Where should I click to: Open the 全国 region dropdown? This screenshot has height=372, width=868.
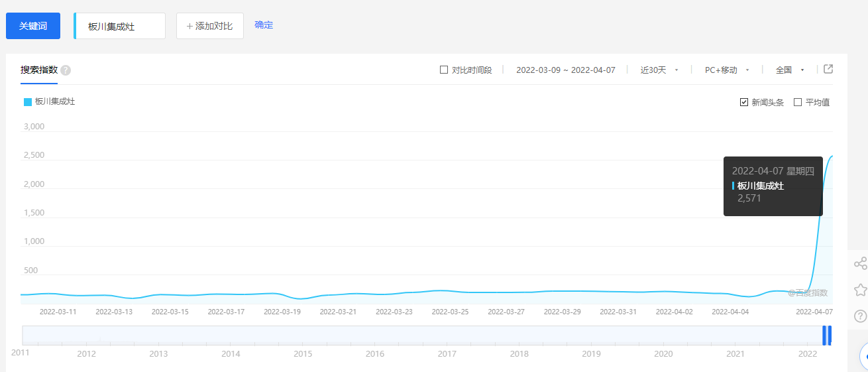click(x=789, y=70)
